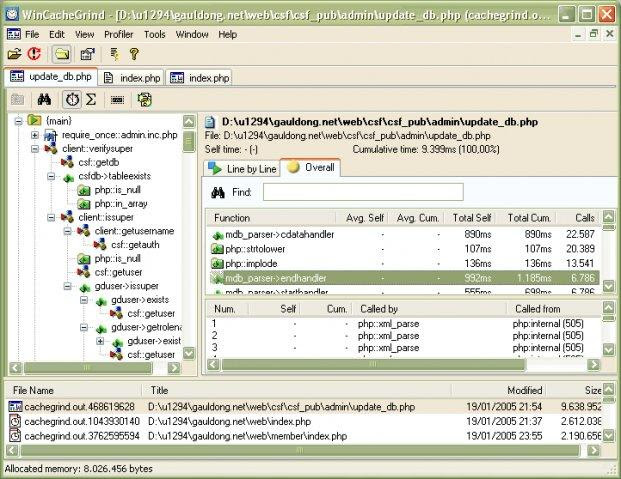Collapse the client::issuper node
The width and height of the screenshot is (621, 479).
[x=51, y=217]
